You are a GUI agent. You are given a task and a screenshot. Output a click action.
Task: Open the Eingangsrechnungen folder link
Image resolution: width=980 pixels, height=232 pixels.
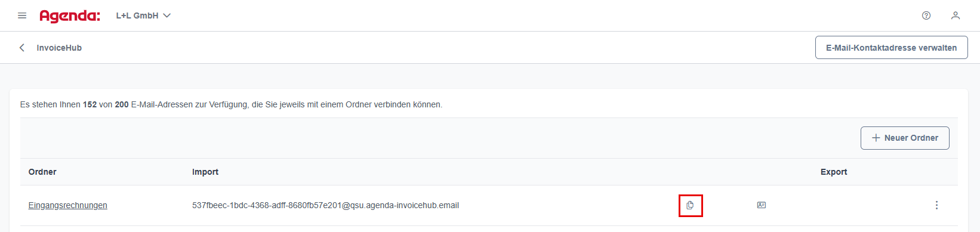coord(68,205)
